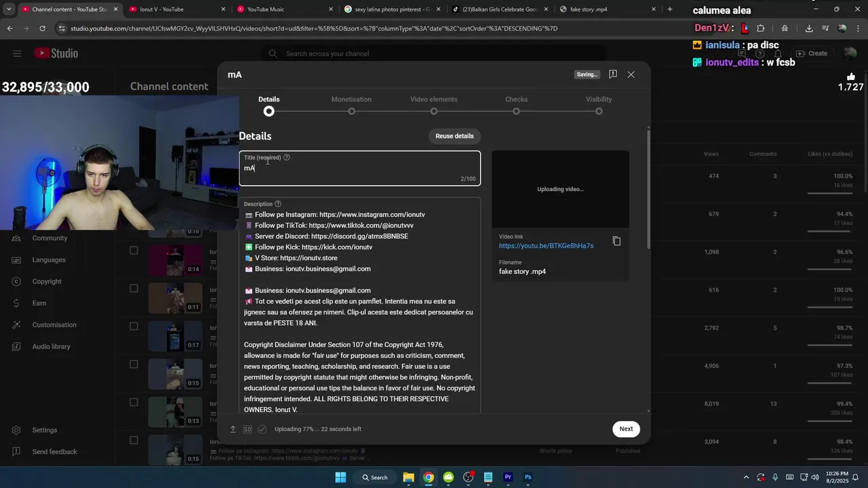Open the 0:15 video thumbnail with 4,906 views

(x=175, y=373)
